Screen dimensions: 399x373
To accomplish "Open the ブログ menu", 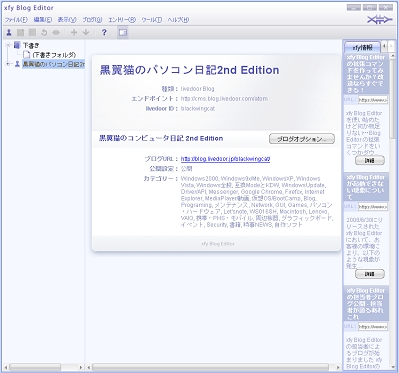I will (x=92, y=20).
